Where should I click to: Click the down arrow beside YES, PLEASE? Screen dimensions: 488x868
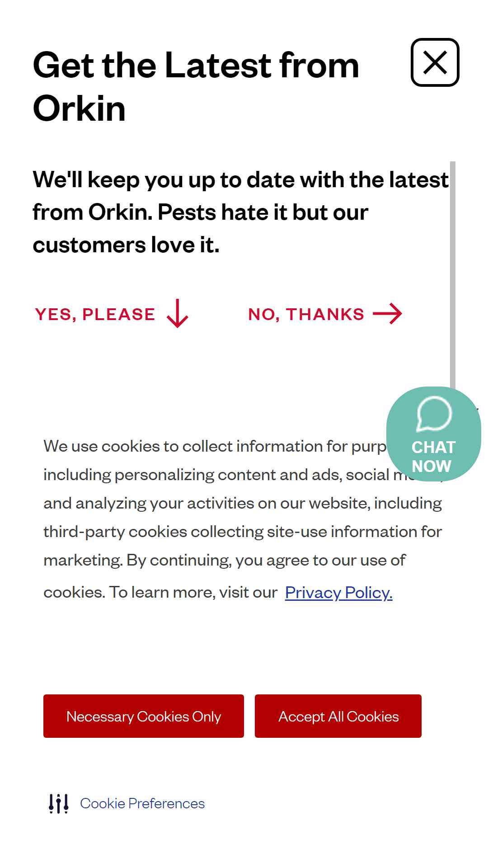click(x=178, y=313)
